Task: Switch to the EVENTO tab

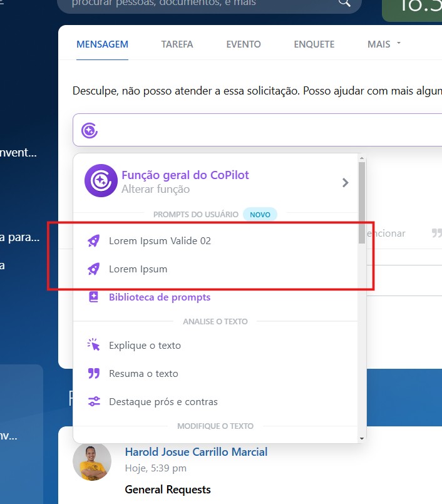Action: coord(244,44)
